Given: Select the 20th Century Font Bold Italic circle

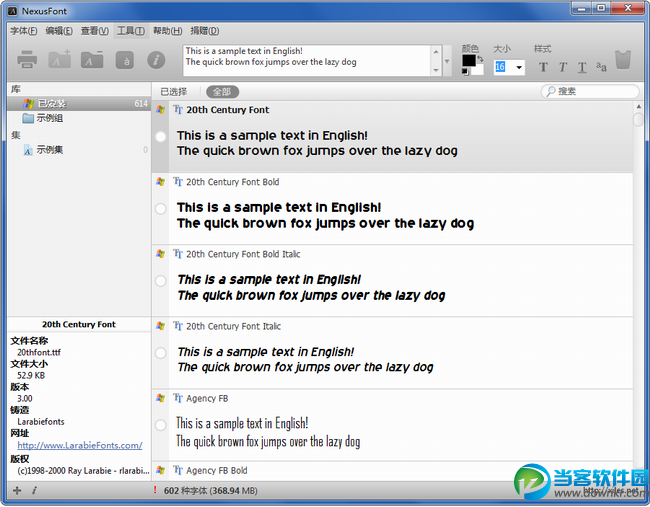Looking at the screenshot, I should (160, 281).
